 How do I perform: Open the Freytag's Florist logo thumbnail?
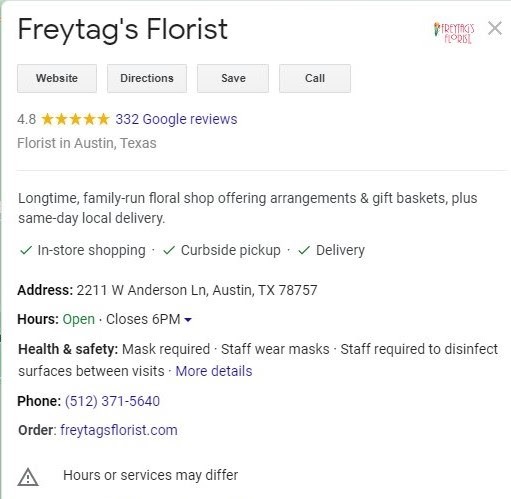click(x=454, y=33)
